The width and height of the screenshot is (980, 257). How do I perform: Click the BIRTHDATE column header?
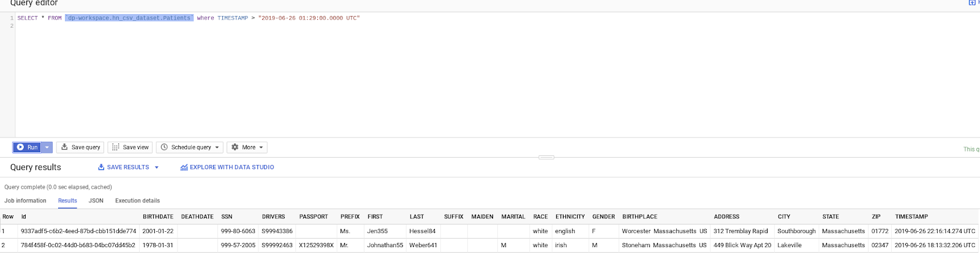pyautogui.click(x=158, y=217)
